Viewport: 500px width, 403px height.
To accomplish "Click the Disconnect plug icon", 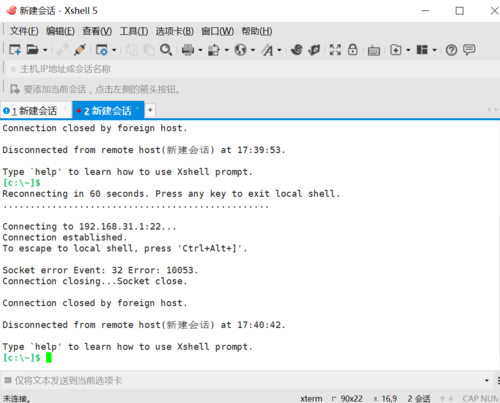I will [80, 50].
